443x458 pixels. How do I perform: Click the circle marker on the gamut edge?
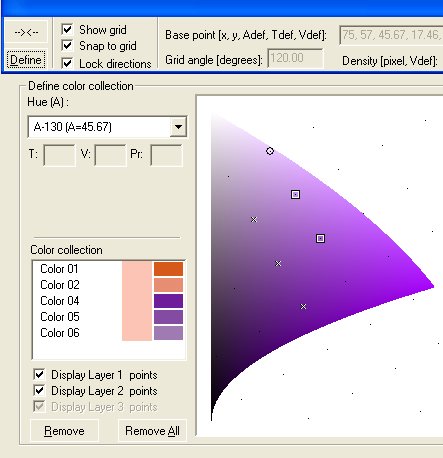tap(270, 151)
